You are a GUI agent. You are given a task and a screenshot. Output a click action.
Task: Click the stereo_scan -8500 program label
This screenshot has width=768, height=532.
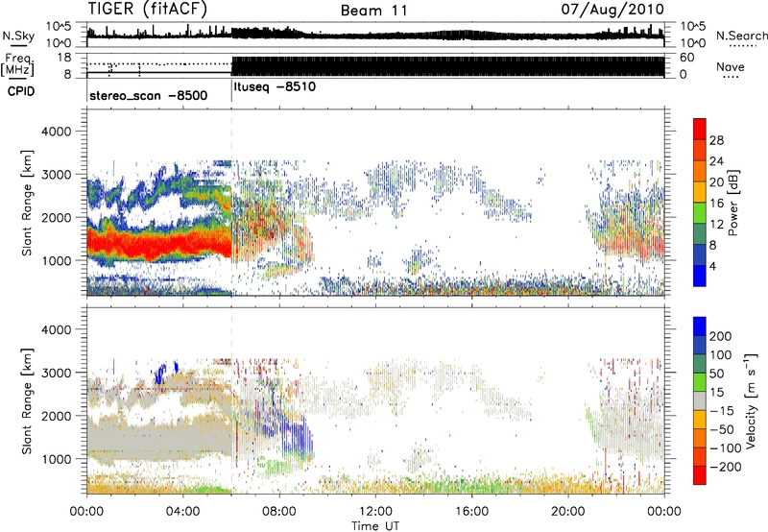(x=149, y=95)
